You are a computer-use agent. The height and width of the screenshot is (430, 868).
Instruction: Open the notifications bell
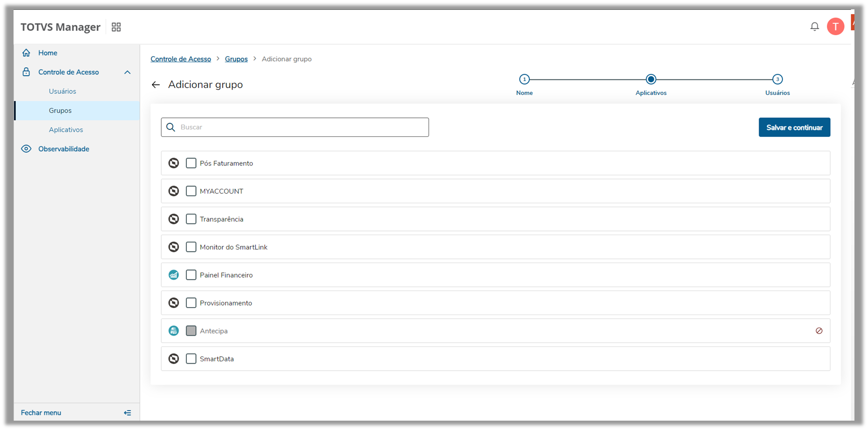[814, 27]
